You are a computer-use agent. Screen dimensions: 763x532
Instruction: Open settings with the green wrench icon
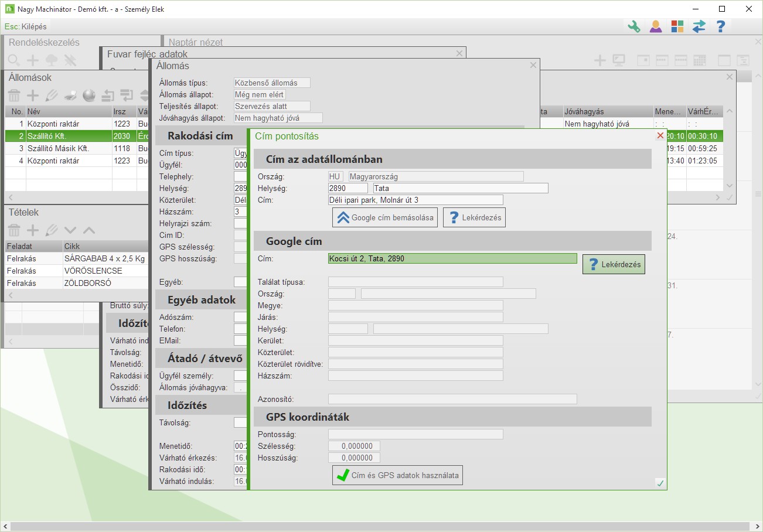(634, 26)
